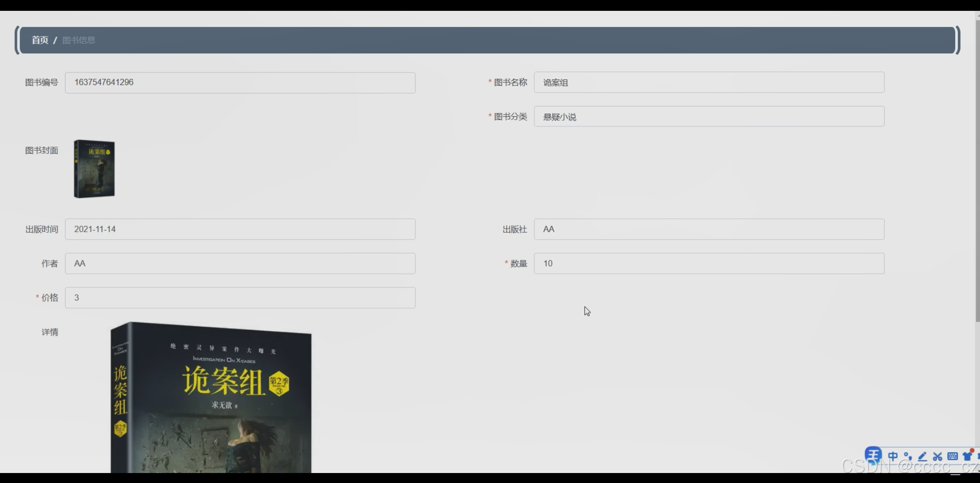Click the 价格 field showing 3
This screenshot has height=483, width=980.
[240, 298]
